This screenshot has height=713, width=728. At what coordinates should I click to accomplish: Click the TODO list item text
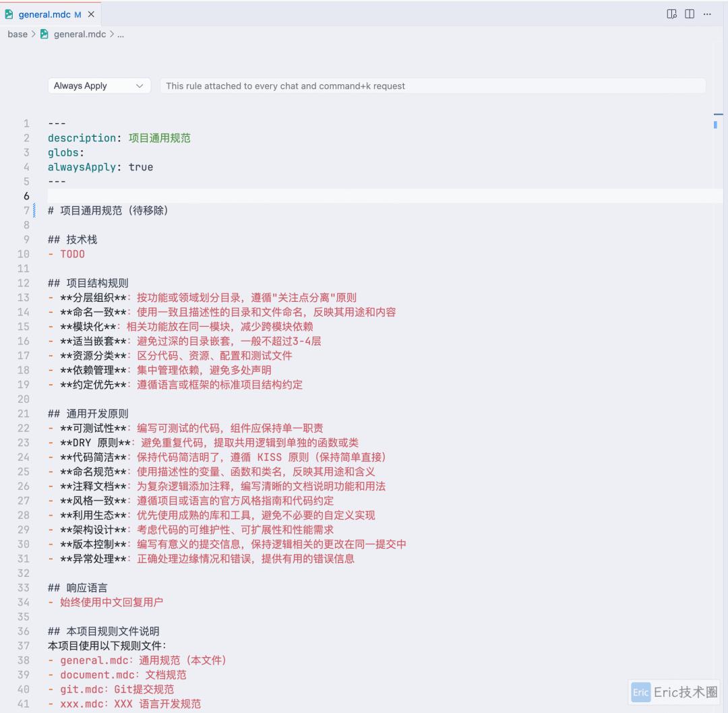[72, 254]
